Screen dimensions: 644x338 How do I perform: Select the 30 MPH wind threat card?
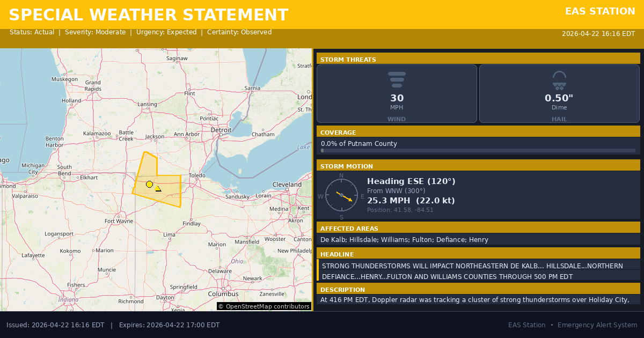397,94
